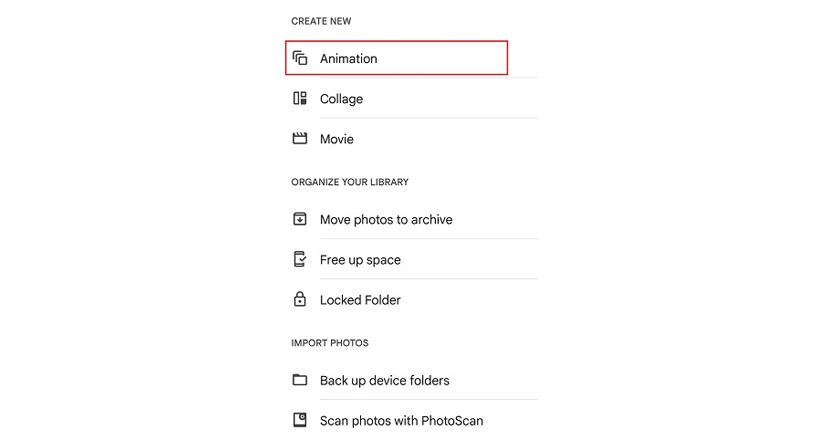Click the archive box icon

click(x=299, y=219)
